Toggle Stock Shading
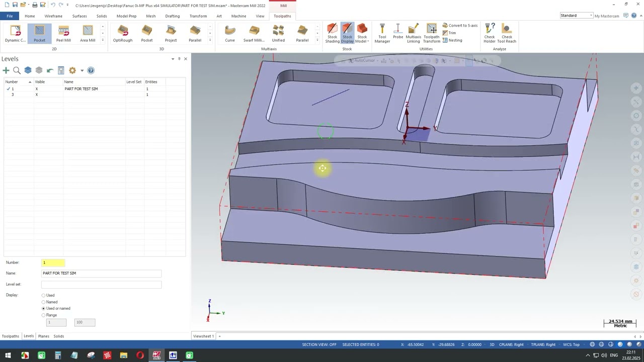The width and height of the screenshot is (644, 362). click(332, 33)
